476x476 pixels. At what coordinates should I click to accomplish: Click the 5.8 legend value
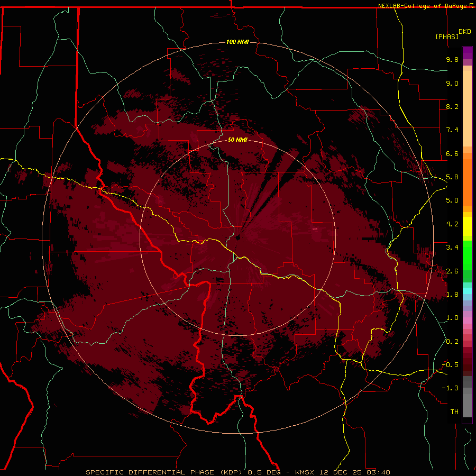452,177
